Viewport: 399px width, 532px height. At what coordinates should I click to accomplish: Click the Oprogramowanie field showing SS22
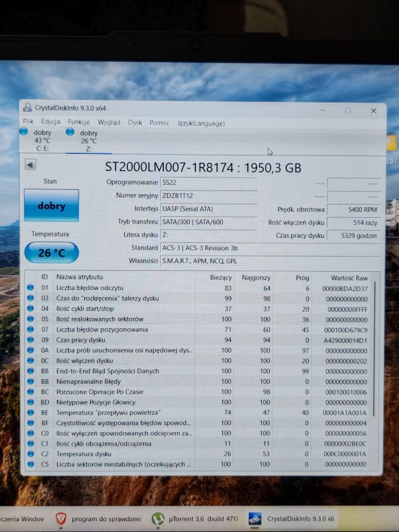pyautogui.click(x=208, y=182)
